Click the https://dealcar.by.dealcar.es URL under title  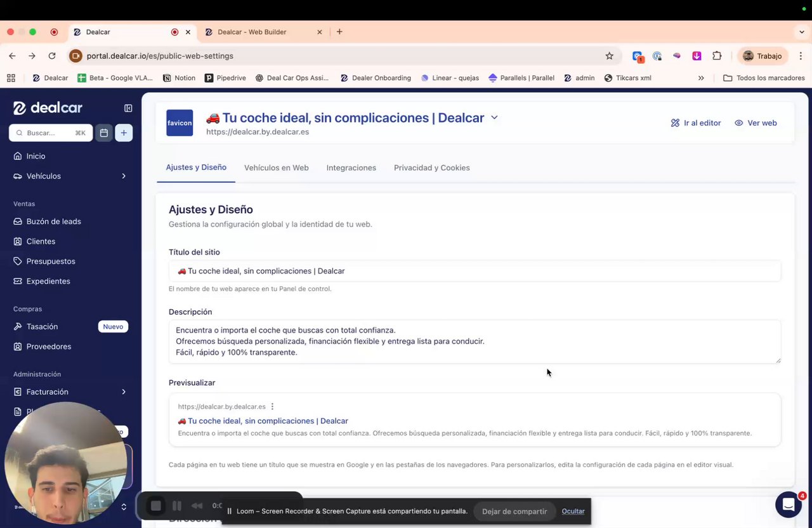258,132
